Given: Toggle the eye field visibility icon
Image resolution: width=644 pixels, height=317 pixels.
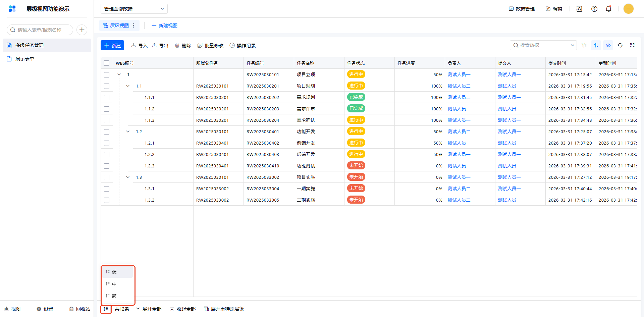Looking at the screenshot, I should click(x=608, y=45).
